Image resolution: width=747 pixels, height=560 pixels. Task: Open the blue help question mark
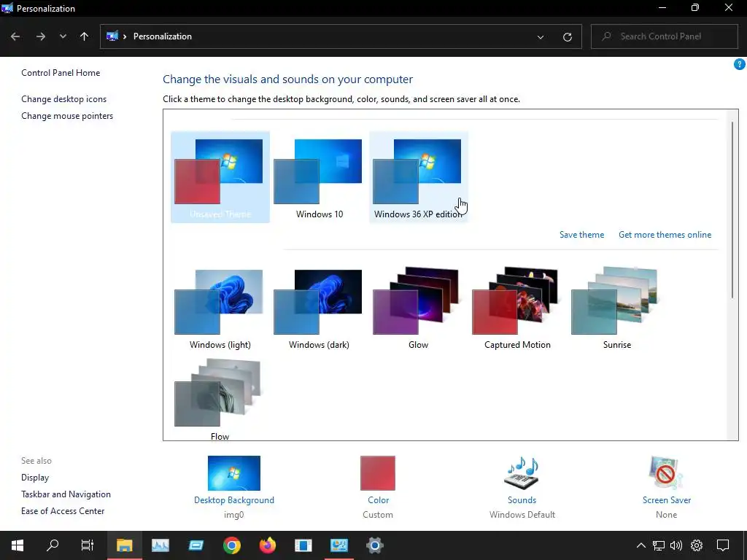pyautogui.click(x=740, y=64)
